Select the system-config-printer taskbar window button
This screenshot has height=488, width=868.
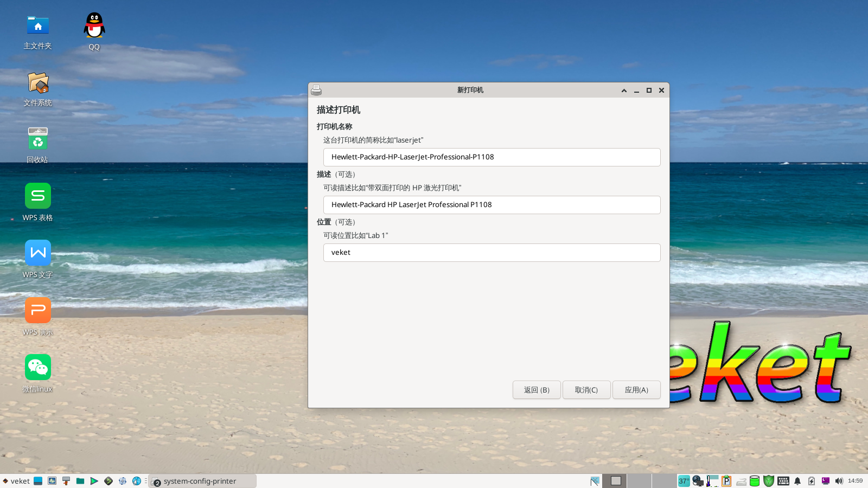[x=202, y=481]
